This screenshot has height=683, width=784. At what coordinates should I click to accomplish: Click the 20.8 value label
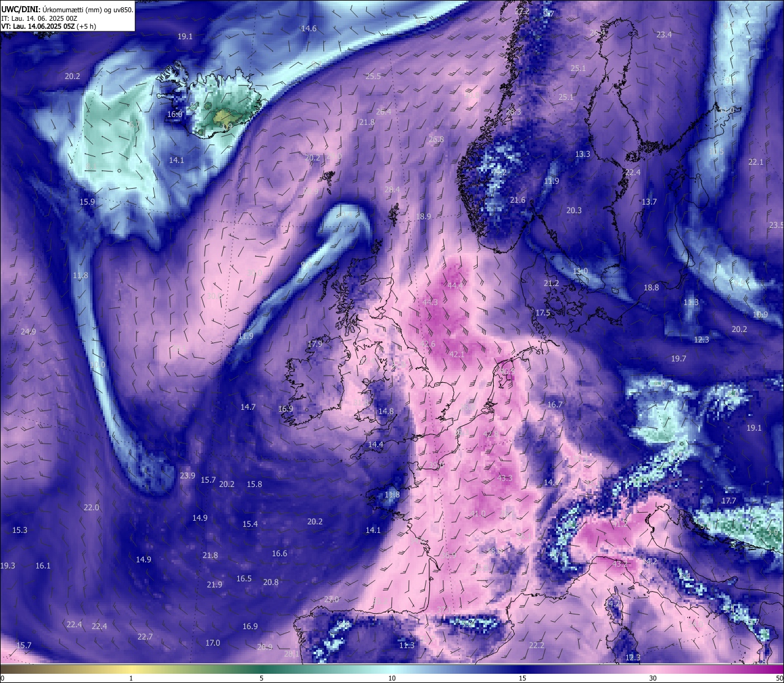point(271,582)
